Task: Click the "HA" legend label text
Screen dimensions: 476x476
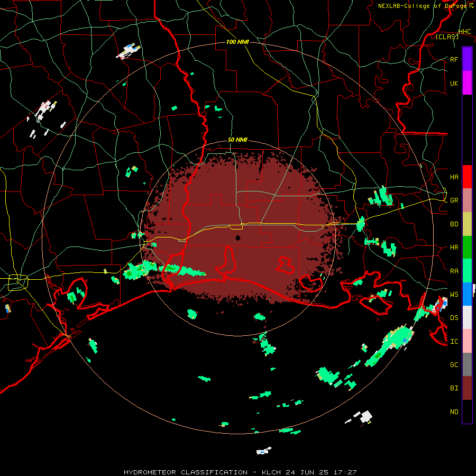Action: pyautogui.click(x=454, y=177)
